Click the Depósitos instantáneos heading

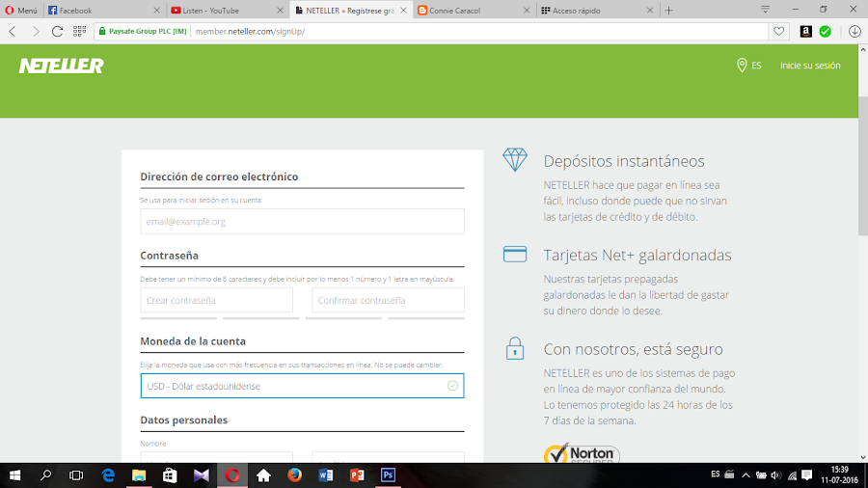(624, 161)
